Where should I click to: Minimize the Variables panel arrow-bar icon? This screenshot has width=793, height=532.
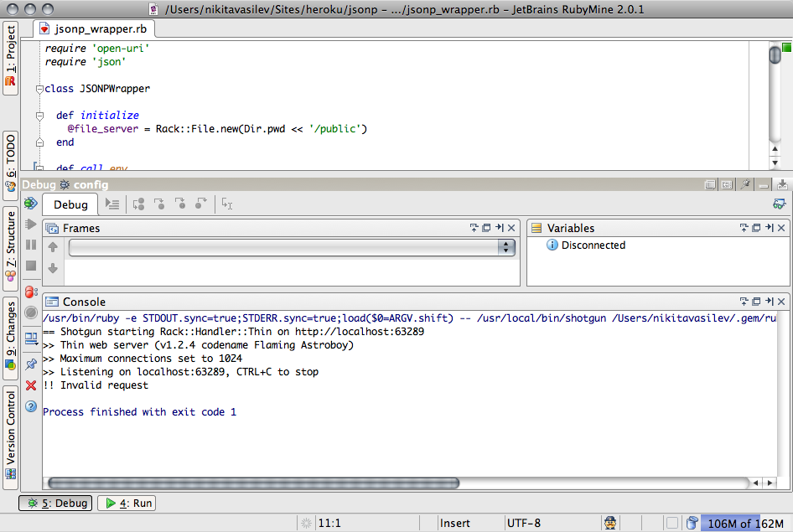click(x=770, y=228)
